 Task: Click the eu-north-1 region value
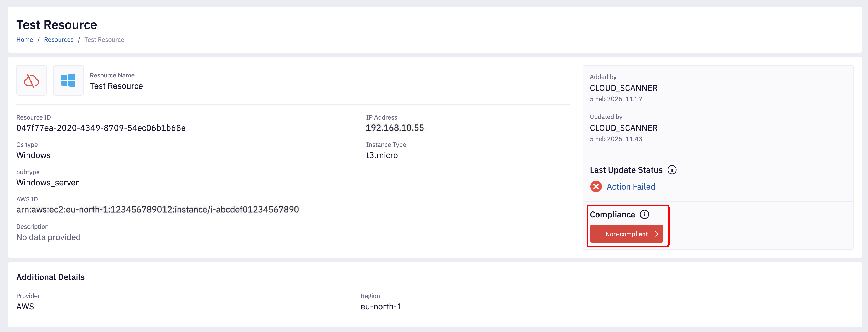pos(381,306)
